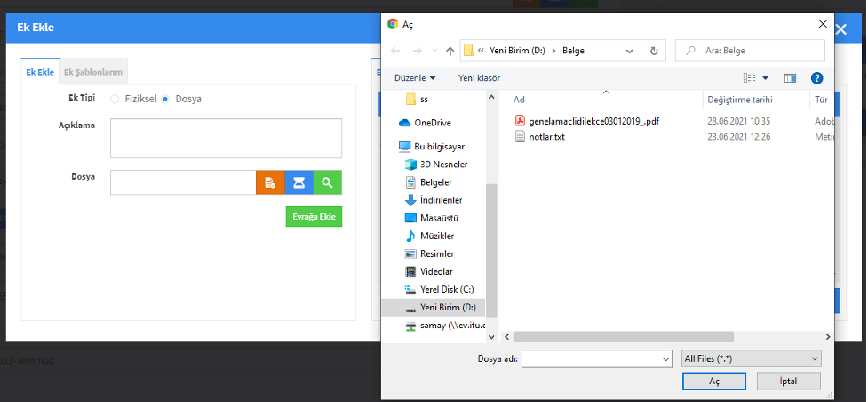The width and height of the screenshot is (868, 402).
Task: Click the file list scroll left arrow
Action: point(506,337)
